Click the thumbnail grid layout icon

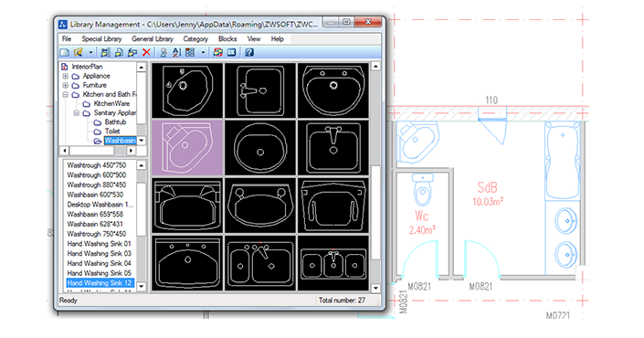click(190, 52)
